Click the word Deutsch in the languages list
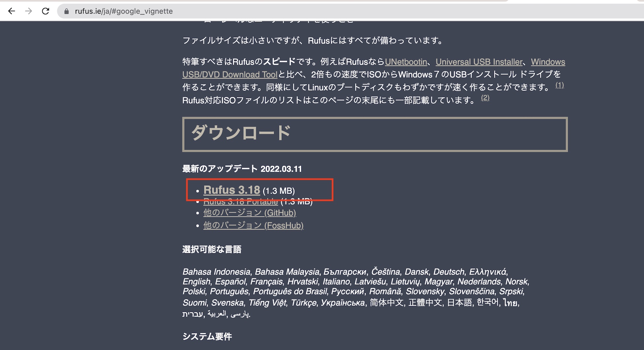The width and height of the screenshot is (644, 350). coord(449,272)
